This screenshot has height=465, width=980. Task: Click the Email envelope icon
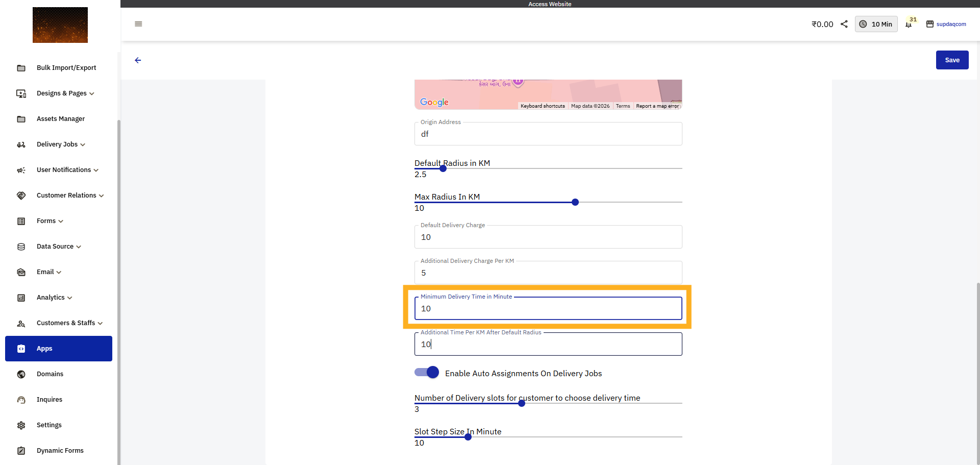point(21,272)
